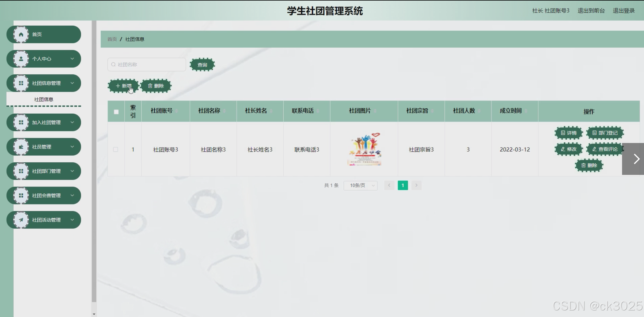Click 查看评论 action button
This screenshot has width=644, height=317.
coord(605,149)
